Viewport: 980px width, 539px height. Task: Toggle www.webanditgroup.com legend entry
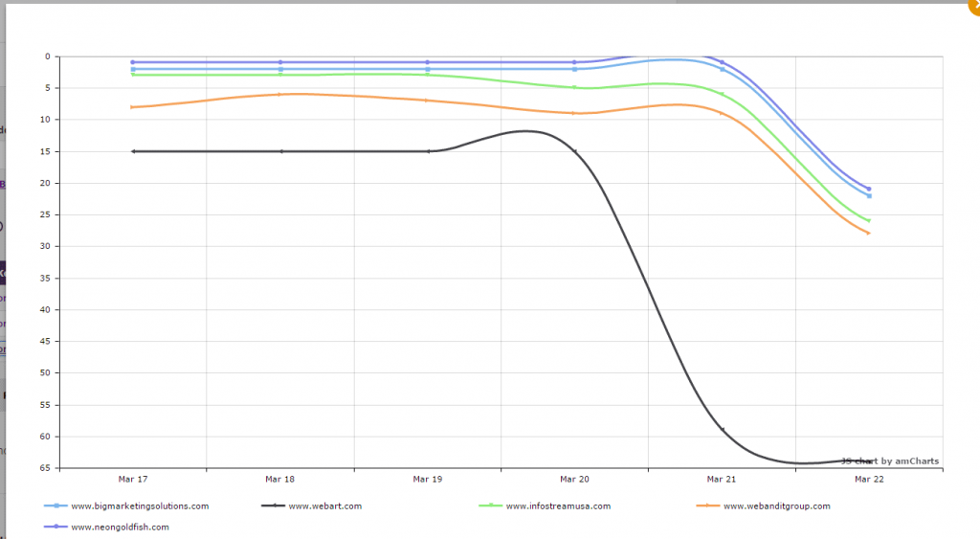763,505
